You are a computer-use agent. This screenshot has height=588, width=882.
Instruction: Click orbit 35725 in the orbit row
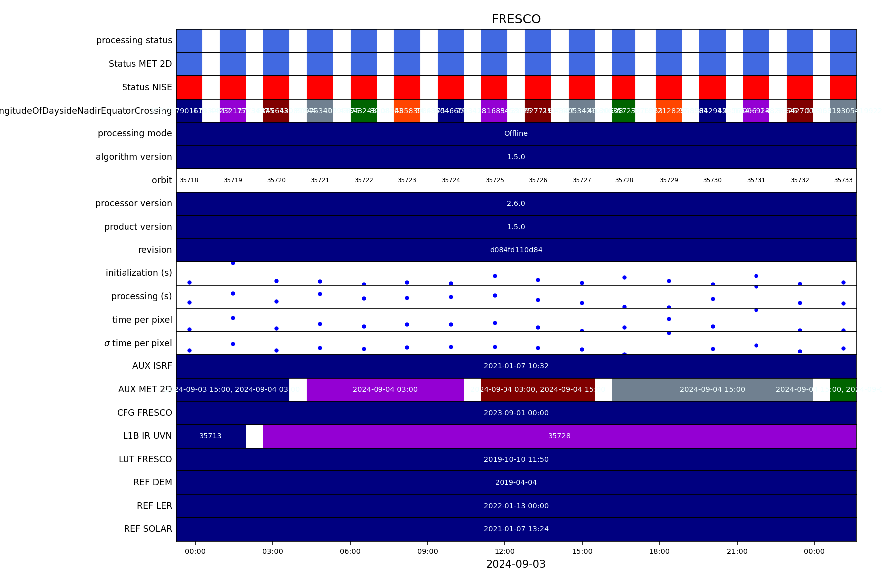tap(495, 180)
